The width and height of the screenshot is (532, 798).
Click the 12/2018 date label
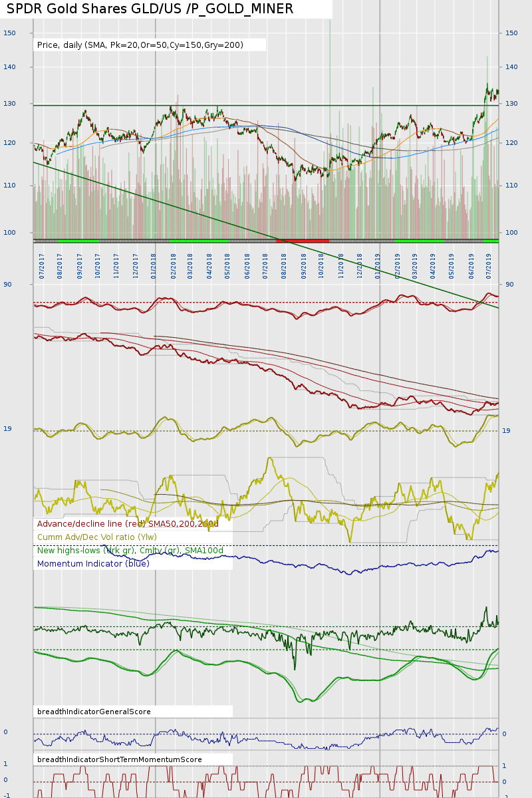[x=360, y=265]
